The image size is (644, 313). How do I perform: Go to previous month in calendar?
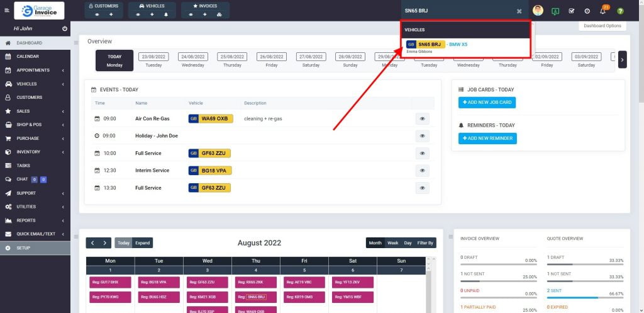pos(92,243)
